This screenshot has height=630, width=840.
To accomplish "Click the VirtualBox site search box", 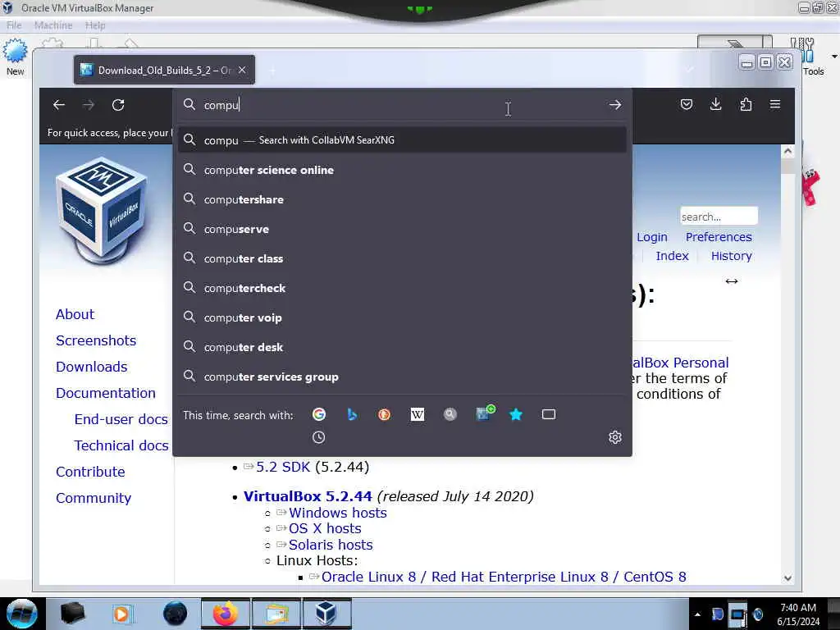I will pyautogui.click(x=719, y=217).
